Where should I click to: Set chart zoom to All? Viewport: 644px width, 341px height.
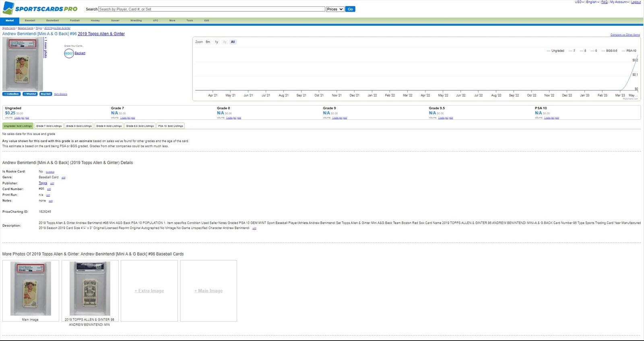[x=233, y=42]
